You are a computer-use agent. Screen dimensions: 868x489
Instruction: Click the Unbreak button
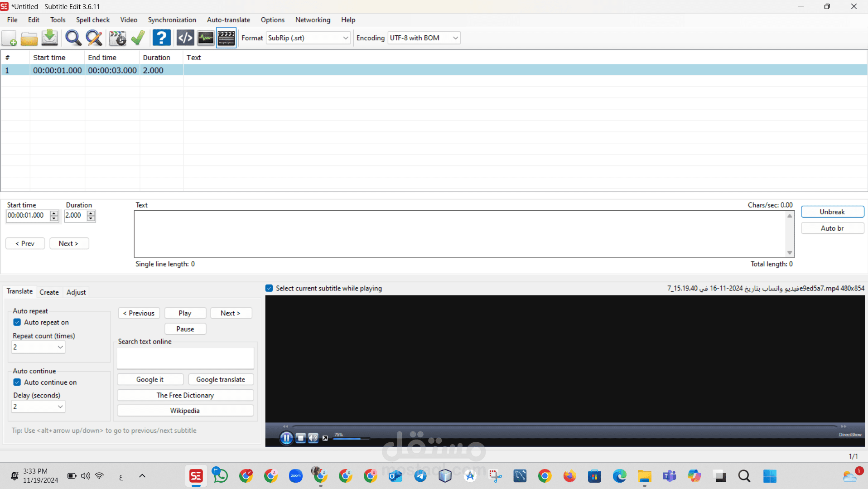tap(832, 212)
